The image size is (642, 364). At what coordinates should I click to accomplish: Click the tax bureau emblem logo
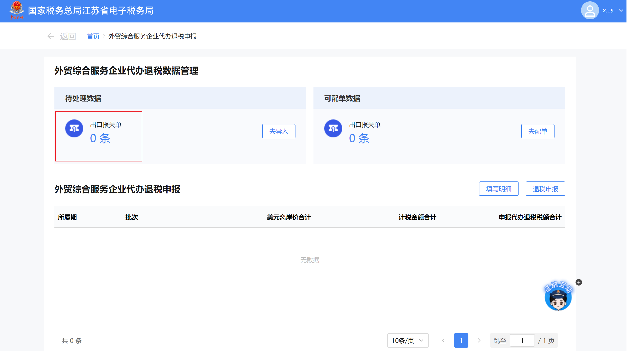(16, 10)
